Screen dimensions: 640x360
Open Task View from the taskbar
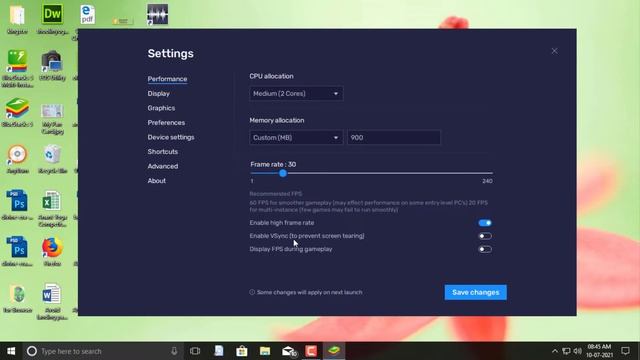(x=195, y=351)
